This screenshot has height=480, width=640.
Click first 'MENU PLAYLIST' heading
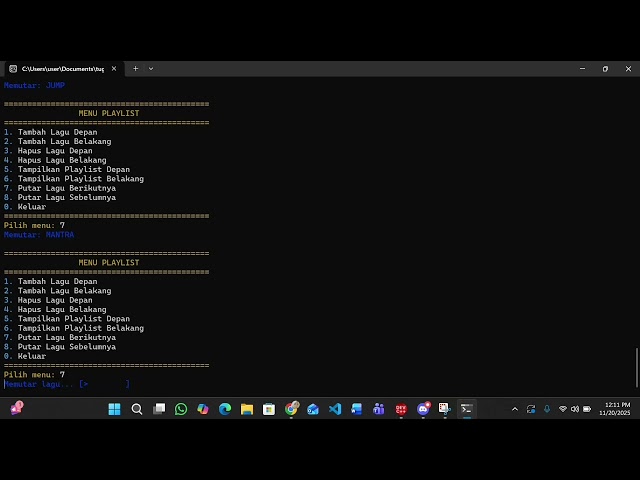(109, 113)
